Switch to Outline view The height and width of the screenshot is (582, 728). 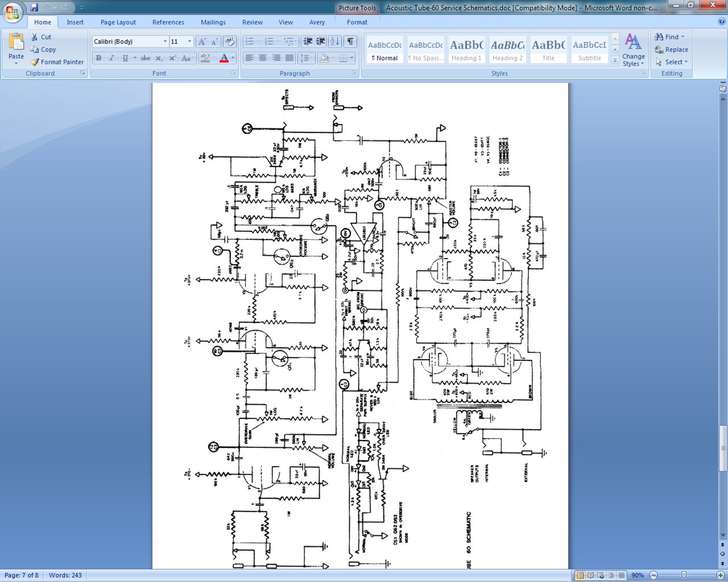click(611, 575)
